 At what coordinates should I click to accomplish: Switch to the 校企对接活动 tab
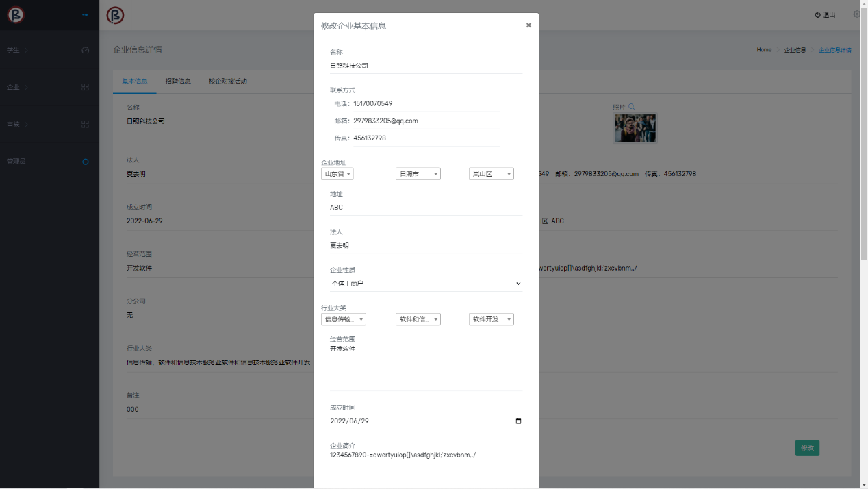(x=228, y=81)
